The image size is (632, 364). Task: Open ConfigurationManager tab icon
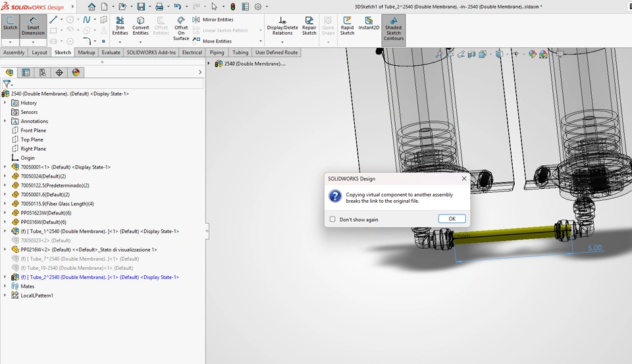[x=42, y=72]
